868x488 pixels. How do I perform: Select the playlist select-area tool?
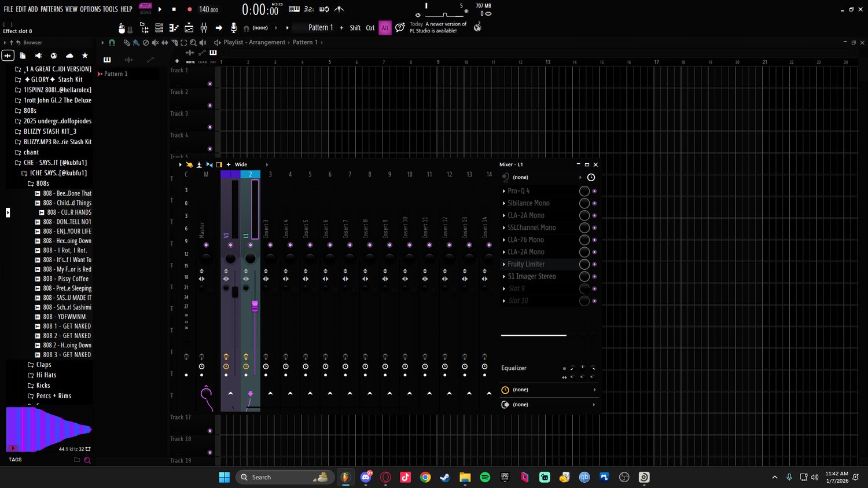[184, 42]
